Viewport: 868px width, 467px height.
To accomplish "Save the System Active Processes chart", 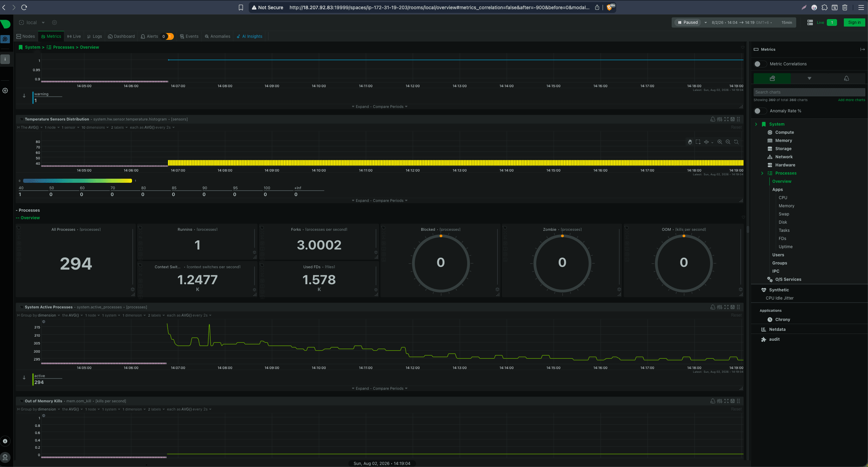I will point(732,307).
